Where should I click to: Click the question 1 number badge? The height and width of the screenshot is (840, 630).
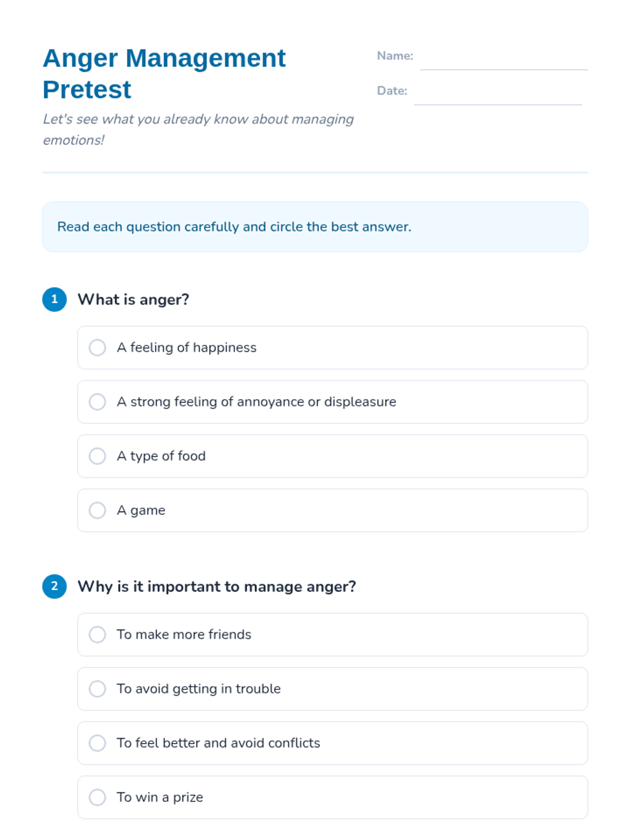click(x=55, y=300)
